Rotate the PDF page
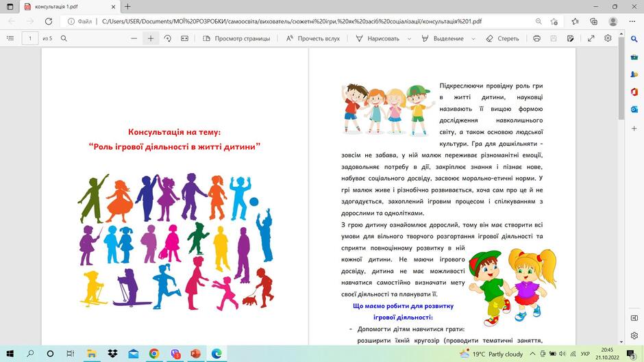This screenshot has width=644, height=362. 168,38
